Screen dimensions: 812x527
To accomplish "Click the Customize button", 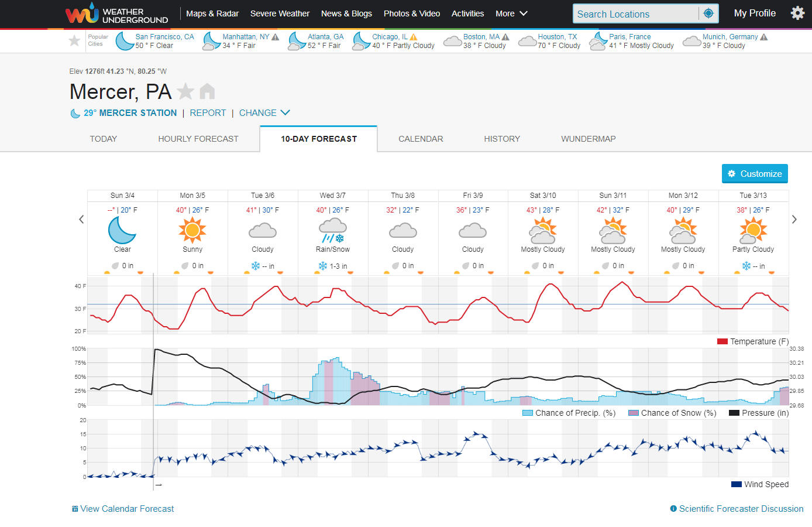I will (755, 174).
